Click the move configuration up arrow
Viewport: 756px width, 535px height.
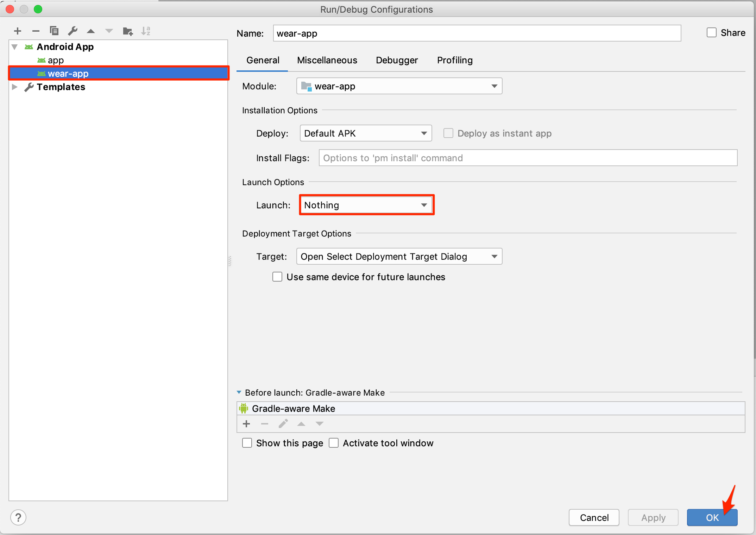91,31
